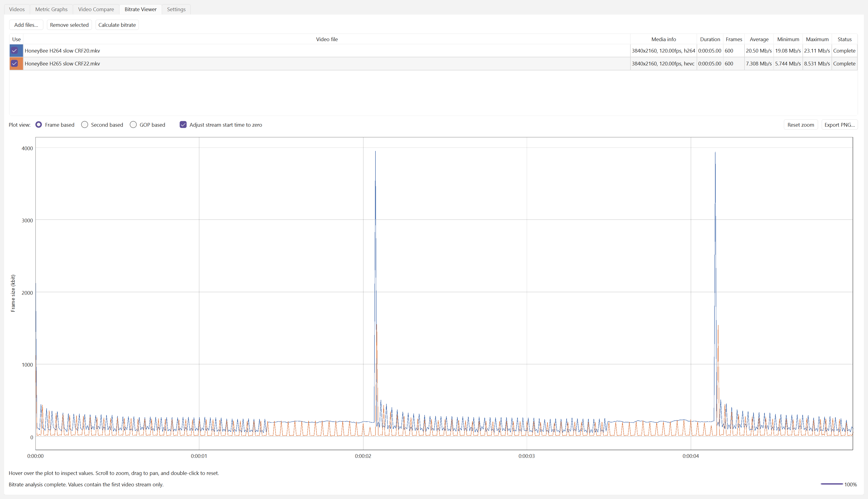Click the 7.308 Mb/s average cell
Image resolution: width=868 pixels, height=499 pixels.
tap(759, 63)
